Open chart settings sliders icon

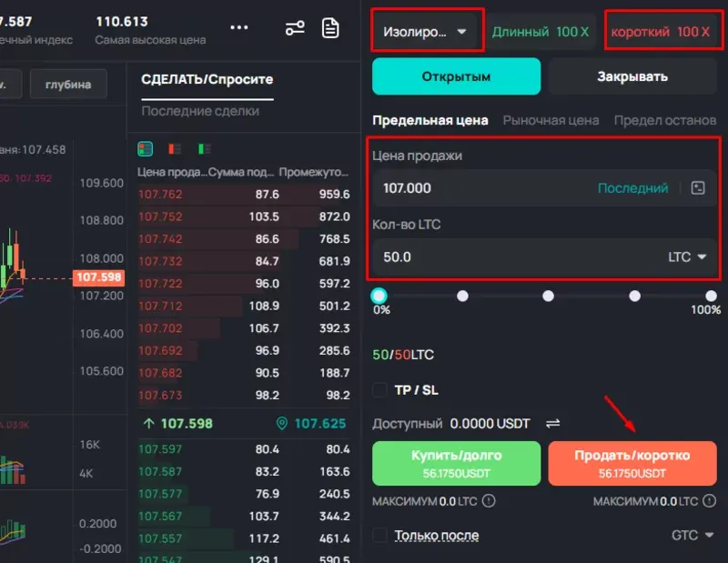coord(295,28)
